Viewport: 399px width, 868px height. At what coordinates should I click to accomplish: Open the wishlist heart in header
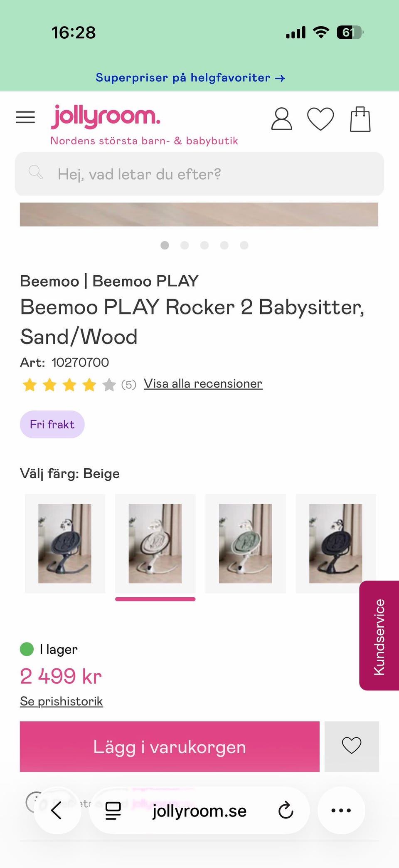pyautogui.click(x=320, y=119)
